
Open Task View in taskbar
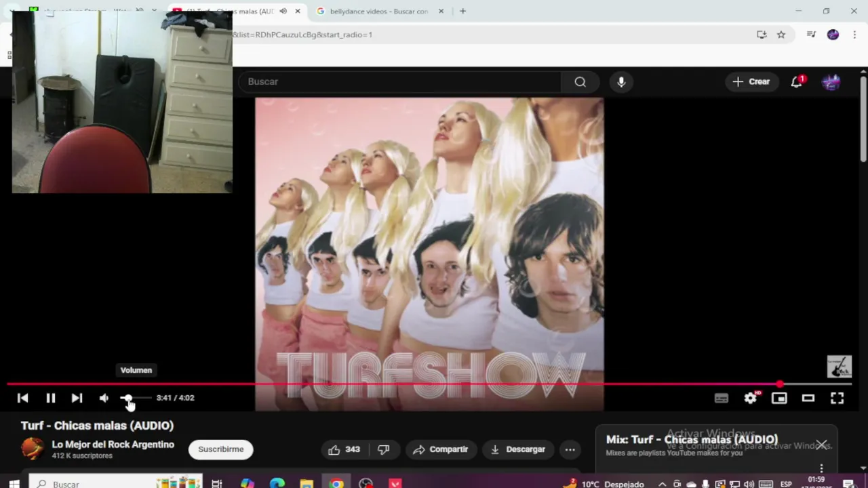coord(217,484)
